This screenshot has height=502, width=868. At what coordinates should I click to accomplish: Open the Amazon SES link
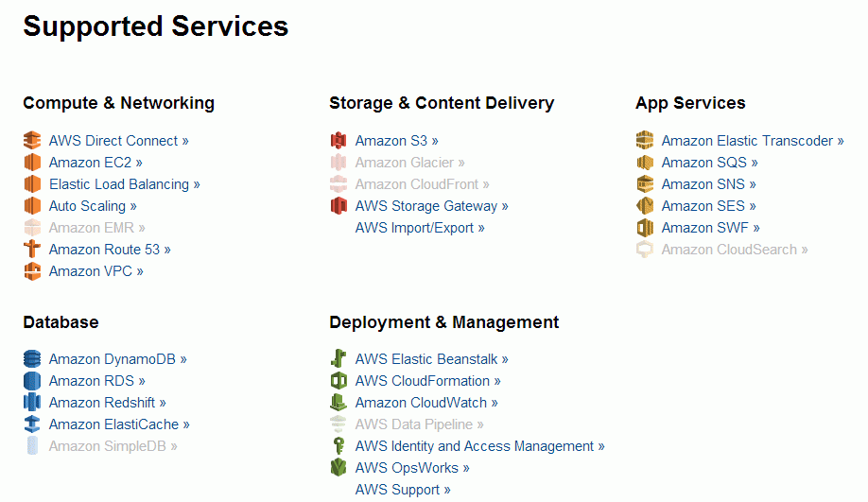point(709,206)
